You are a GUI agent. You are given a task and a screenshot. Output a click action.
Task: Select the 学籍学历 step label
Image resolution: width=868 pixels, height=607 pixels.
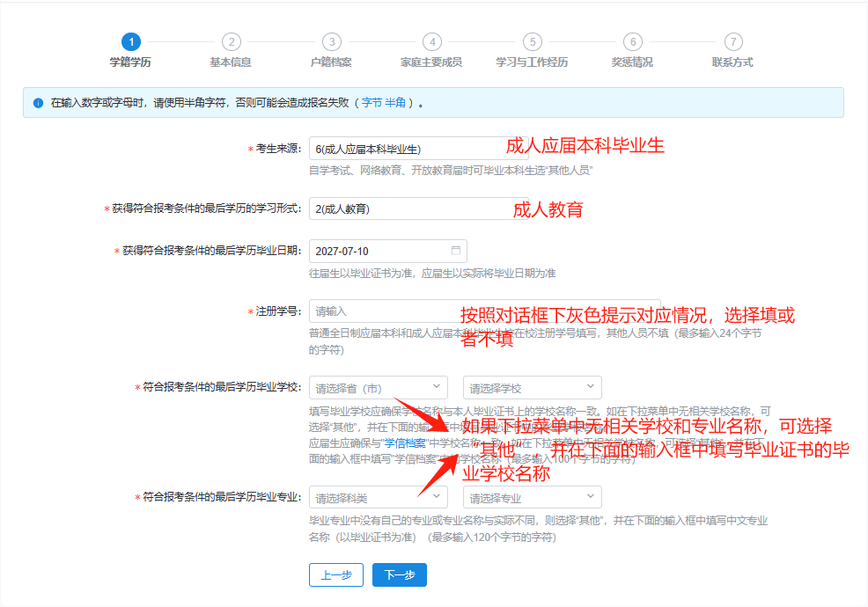(x=130, y=62)
